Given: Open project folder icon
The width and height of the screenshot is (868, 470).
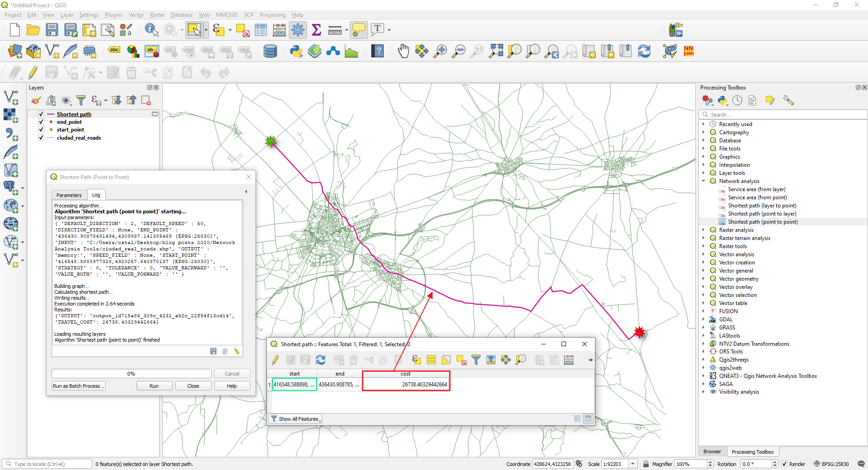Looking at the screenshot, I should click(33, 30).
